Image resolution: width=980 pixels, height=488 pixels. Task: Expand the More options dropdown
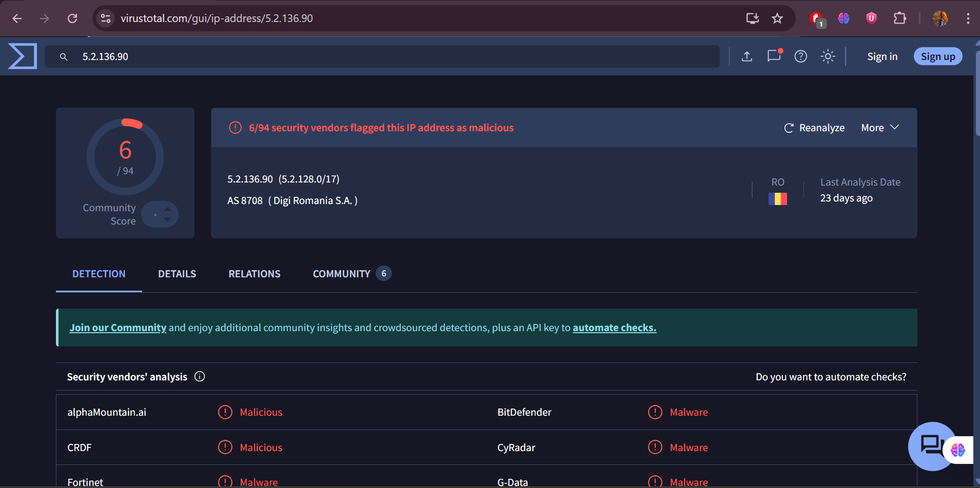(x=879, y=128)
